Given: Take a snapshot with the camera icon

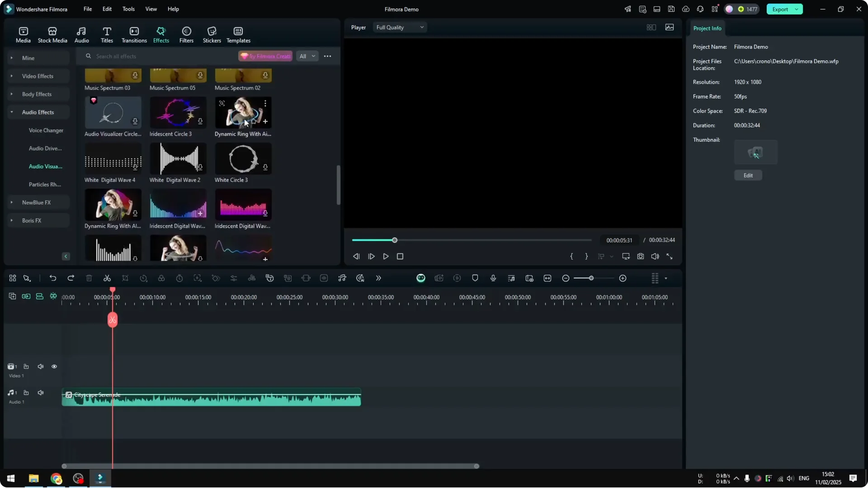Looking at the screenshot, I should tap(640, 256).
